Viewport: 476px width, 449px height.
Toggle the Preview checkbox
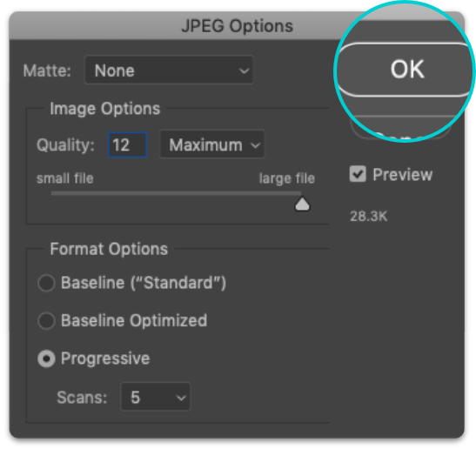(x=358, y=174)
